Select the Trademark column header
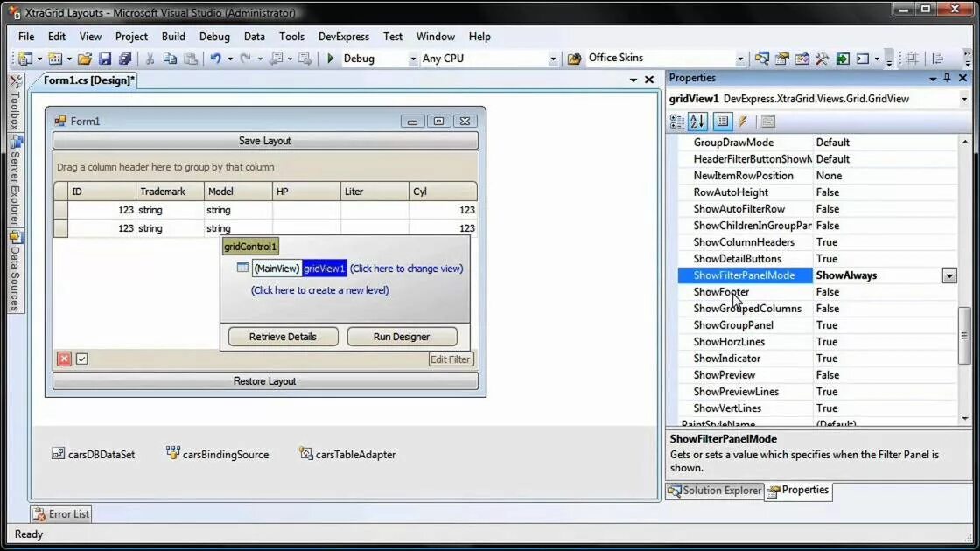Image resolution: width=980 pixels, height=551 pixels. [170, 192]
